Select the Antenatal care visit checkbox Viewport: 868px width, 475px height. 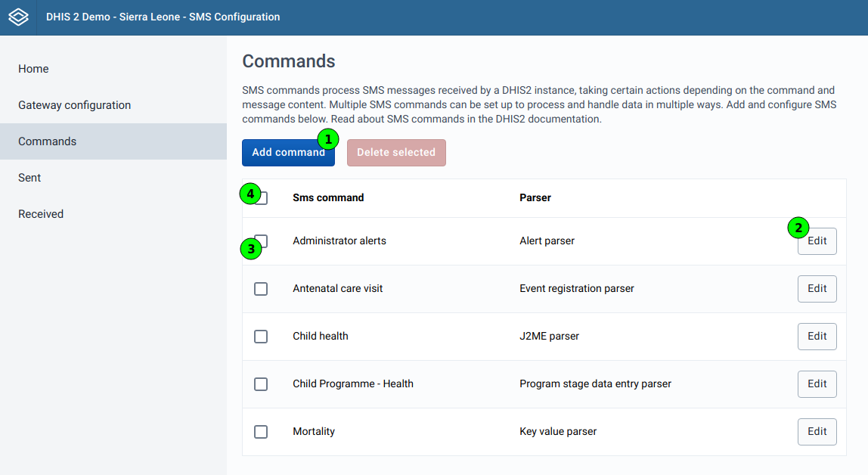pos(261,288)
